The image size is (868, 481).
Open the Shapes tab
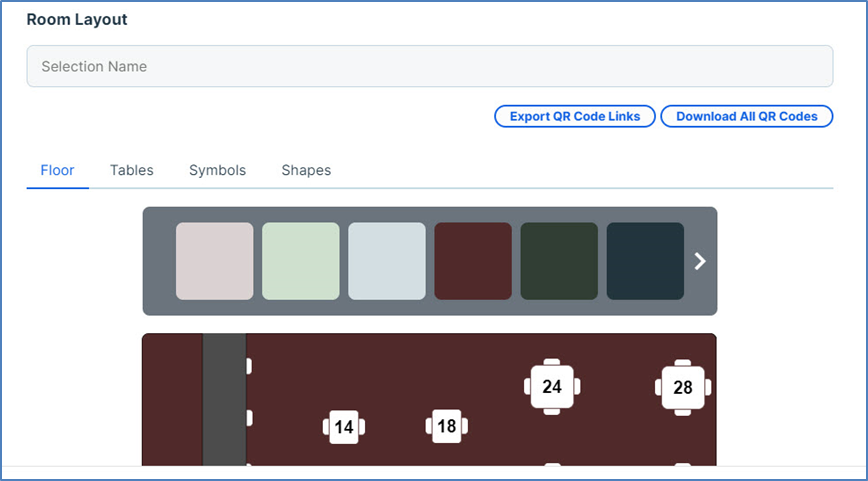click(306, 170)
